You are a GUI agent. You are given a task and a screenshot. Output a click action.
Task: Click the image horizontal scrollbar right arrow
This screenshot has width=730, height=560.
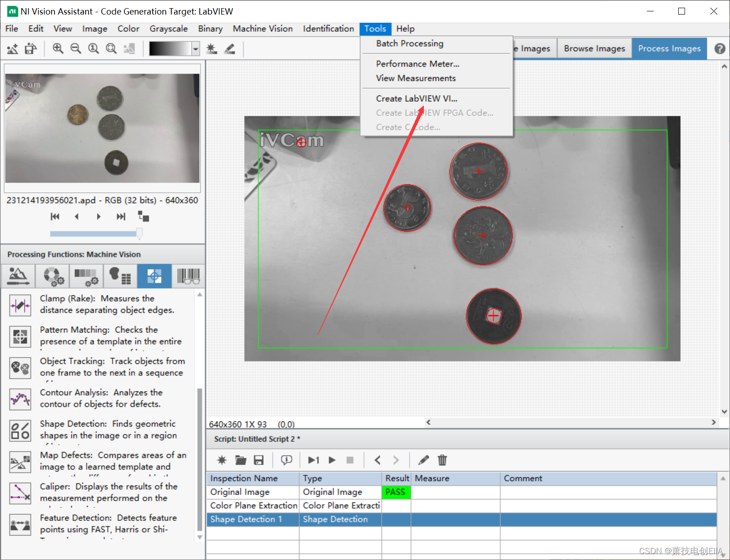coord(714,422)
